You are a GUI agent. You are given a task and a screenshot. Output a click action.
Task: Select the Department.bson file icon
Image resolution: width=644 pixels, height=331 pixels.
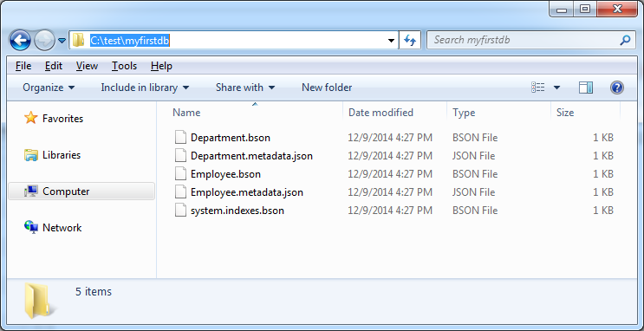coord(180,138)
